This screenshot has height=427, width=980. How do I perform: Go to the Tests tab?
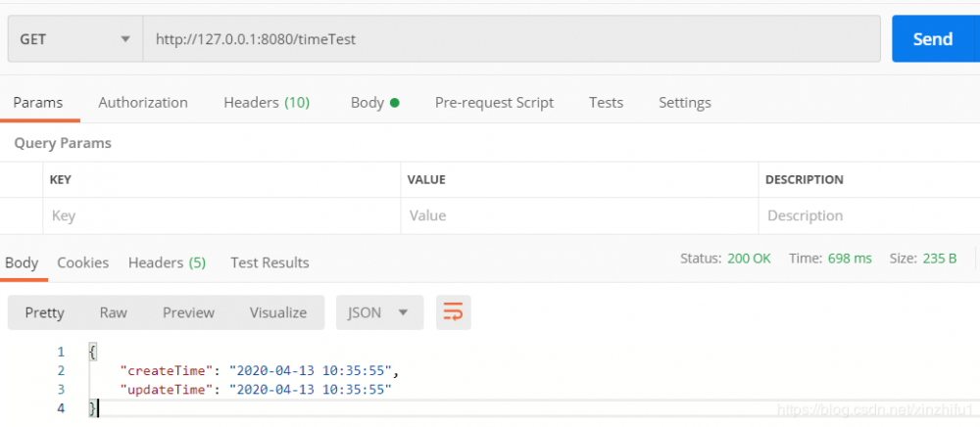(x=606, y=103)
